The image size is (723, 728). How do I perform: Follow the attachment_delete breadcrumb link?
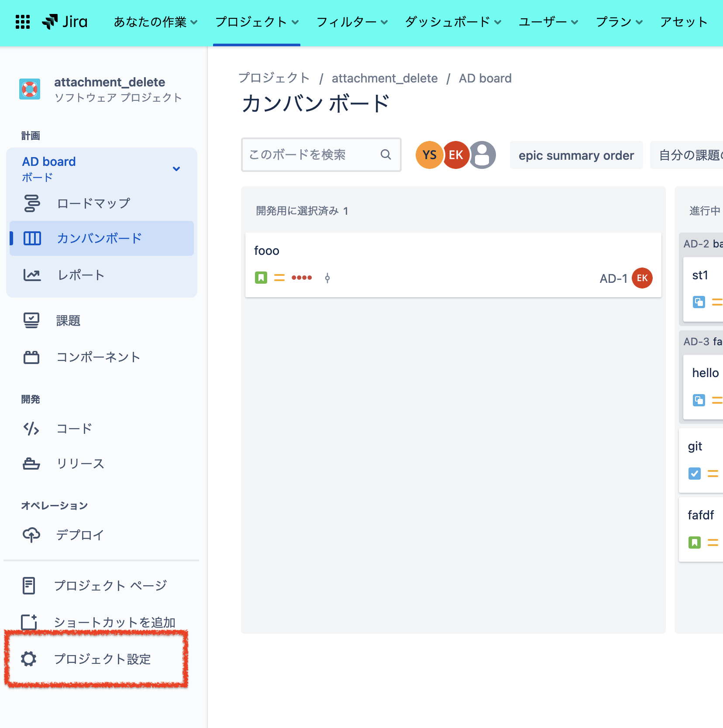tap(385, 78)
